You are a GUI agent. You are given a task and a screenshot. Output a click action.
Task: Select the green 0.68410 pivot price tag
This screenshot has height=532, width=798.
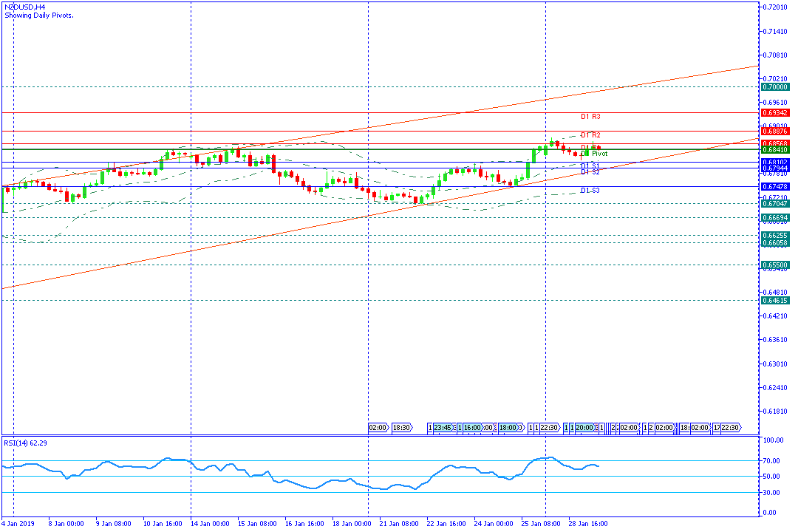(x=775, y=150)
